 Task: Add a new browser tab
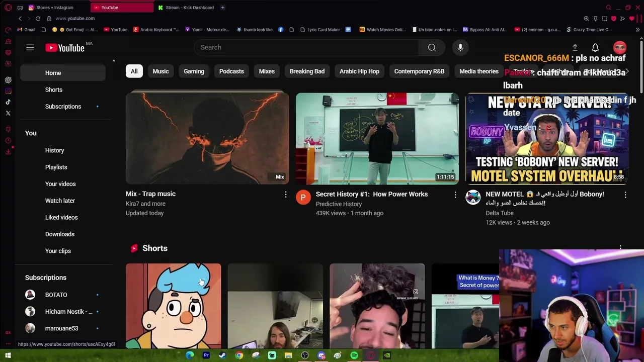click(x=222, y=8)
